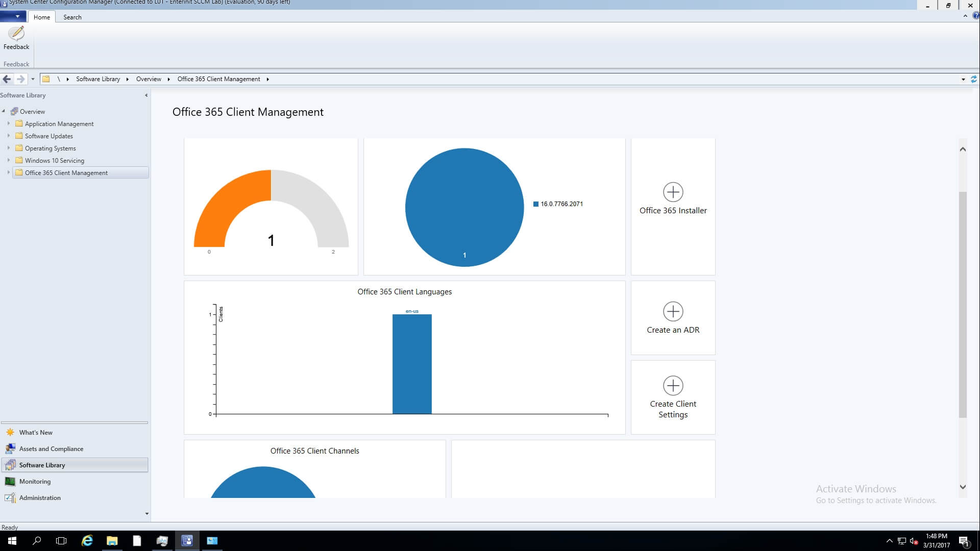Viewport: 980px width, 551px height.
Task: Click the dashboard vertical scrollbar thumb
Action: coord(963,305)
